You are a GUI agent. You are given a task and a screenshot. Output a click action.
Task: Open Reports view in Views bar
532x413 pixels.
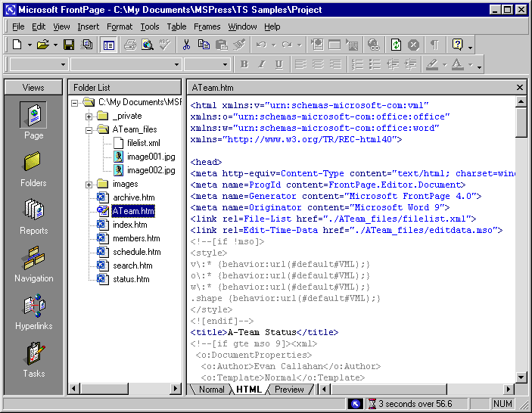pos(33,217)
